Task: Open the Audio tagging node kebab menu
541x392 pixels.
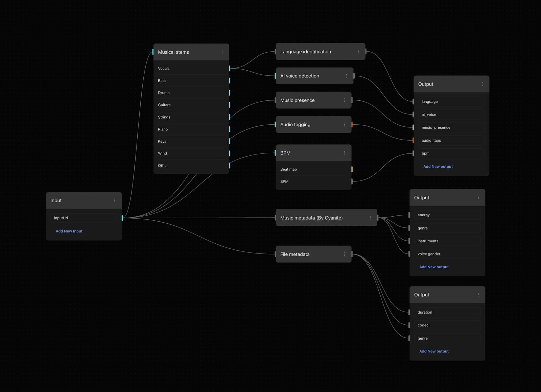Action: pos(344,125)
